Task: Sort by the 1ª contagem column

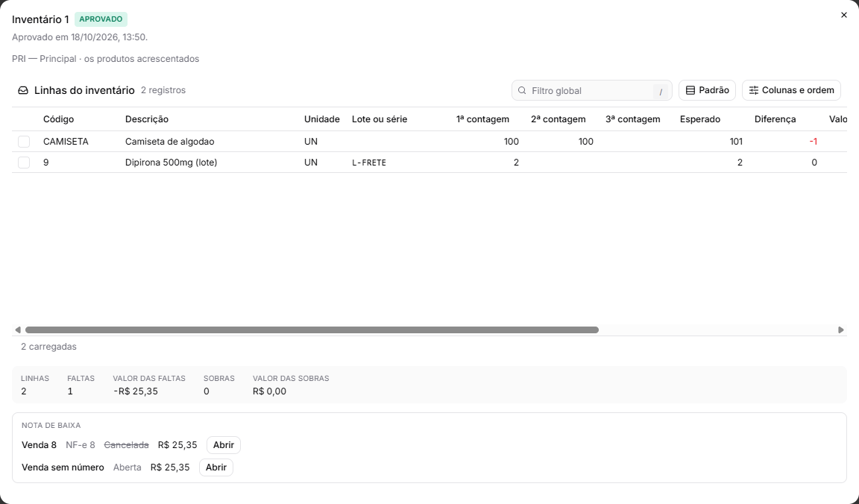Action: coord(482,119)
